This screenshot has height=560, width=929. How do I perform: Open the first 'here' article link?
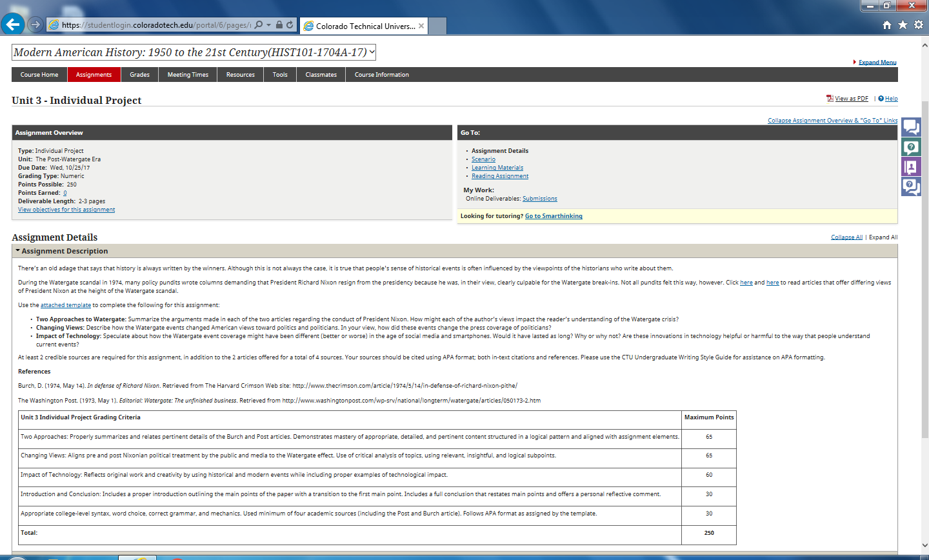[746, 283]
